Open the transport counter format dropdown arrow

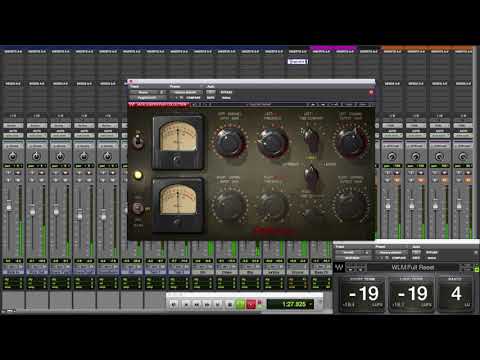[x=310, y=304]
